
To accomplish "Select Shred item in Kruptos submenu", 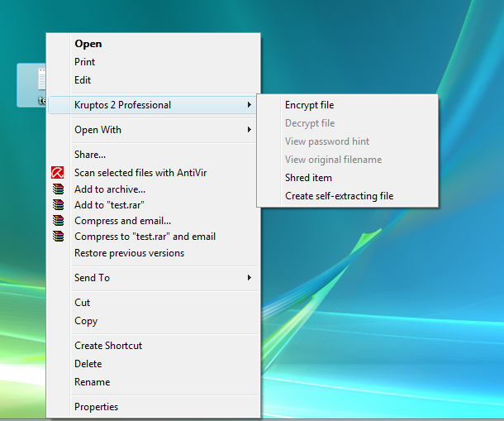I will point(348,178).
